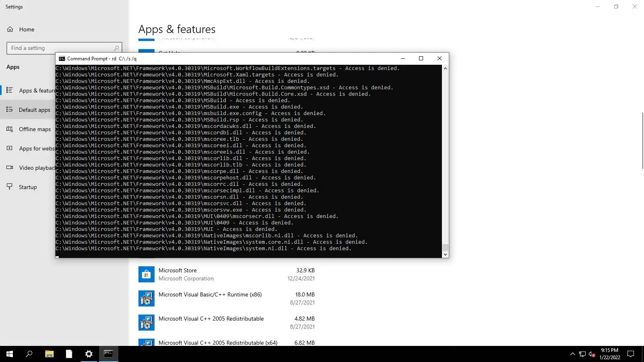Close the Command Prompt window
The width and height of the screenshot is (644, 362).
point(440,59)
